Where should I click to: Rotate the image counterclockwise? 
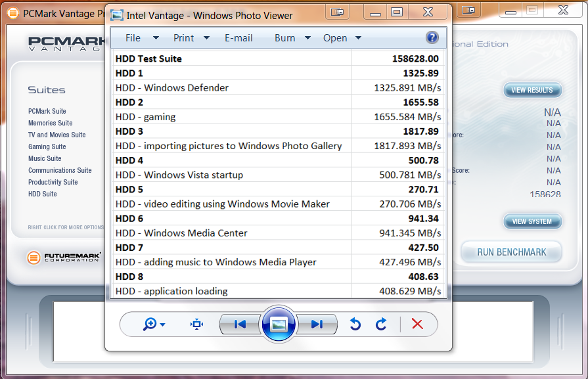[x=355, y=324]
